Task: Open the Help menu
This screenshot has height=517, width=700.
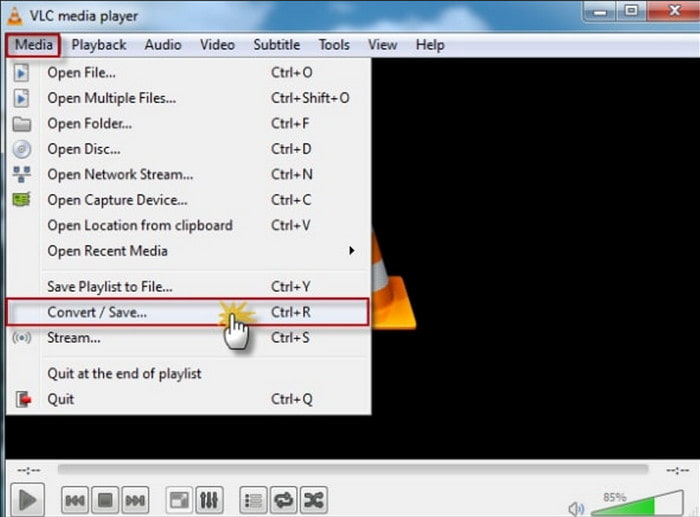Action: click(x=430, y=45)
